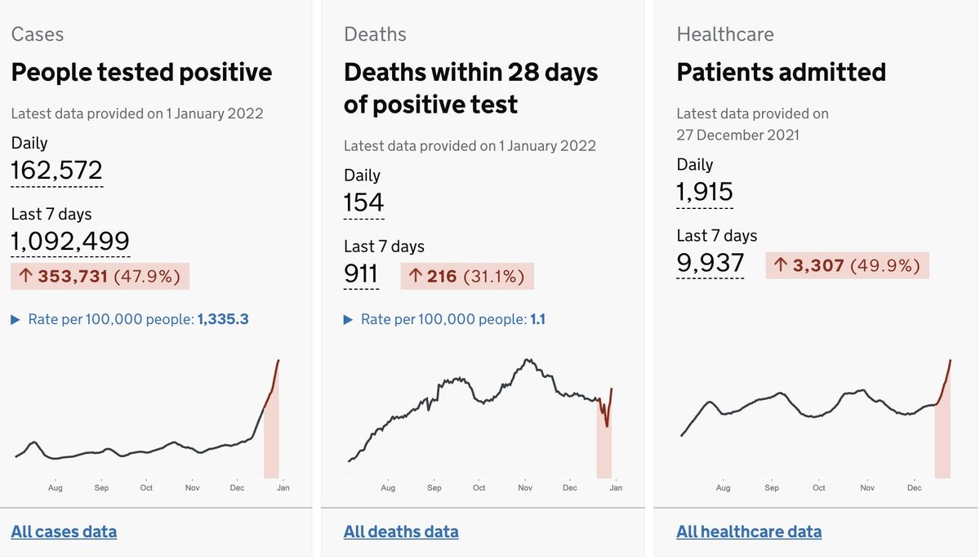Click last 7 days cases 1,092,499
The width and height of the screenshot is (980, 560).
70,241
